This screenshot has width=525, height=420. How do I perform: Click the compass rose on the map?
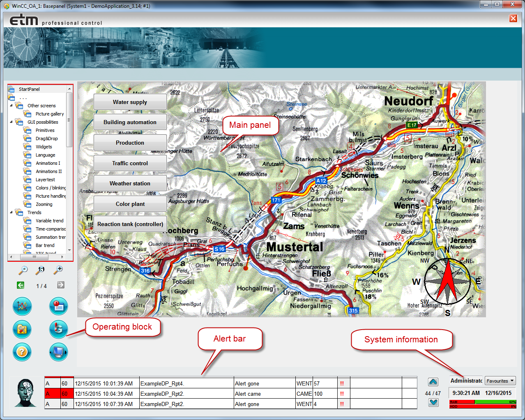(447, 282)
